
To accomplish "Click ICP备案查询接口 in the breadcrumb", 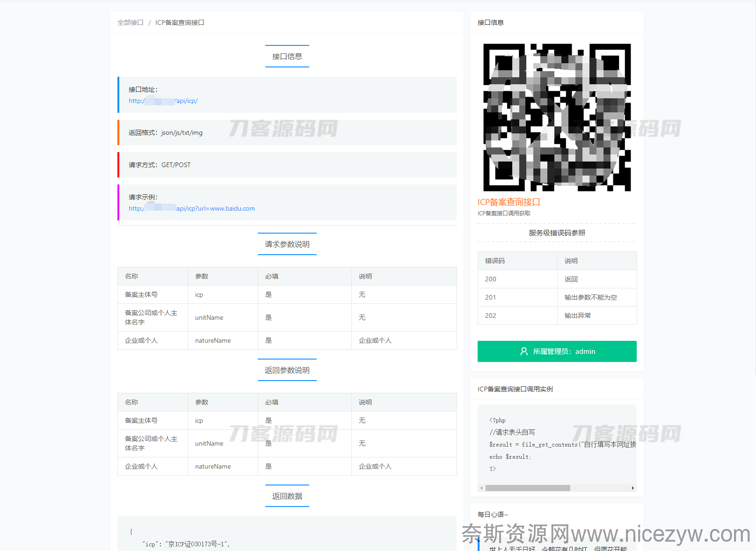I will coord(180,22).
